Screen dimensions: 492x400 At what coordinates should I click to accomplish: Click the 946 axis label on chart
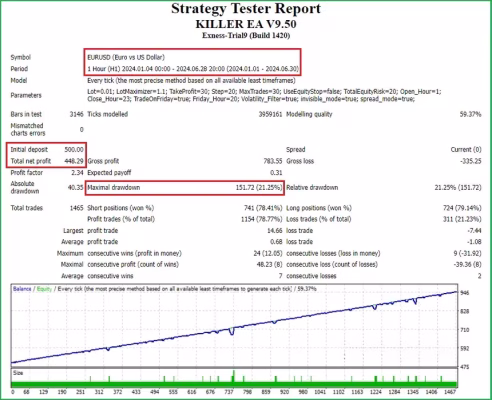465,293
